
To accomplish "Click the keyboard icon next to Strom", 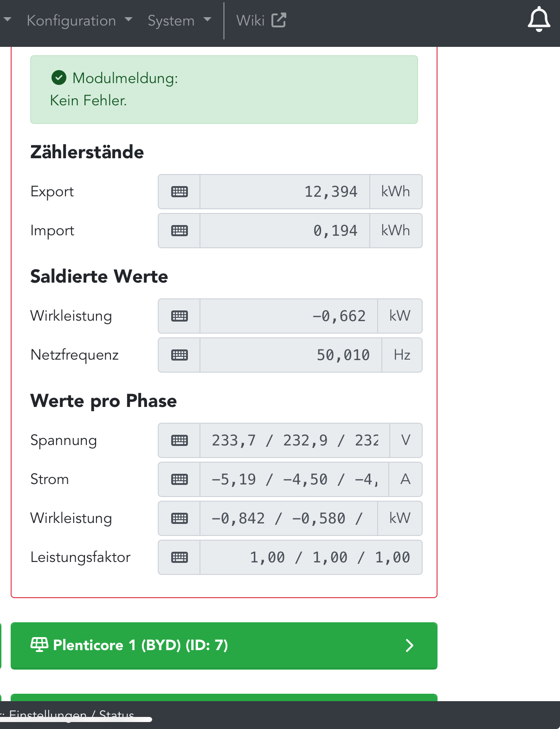I will coord(180,479).
